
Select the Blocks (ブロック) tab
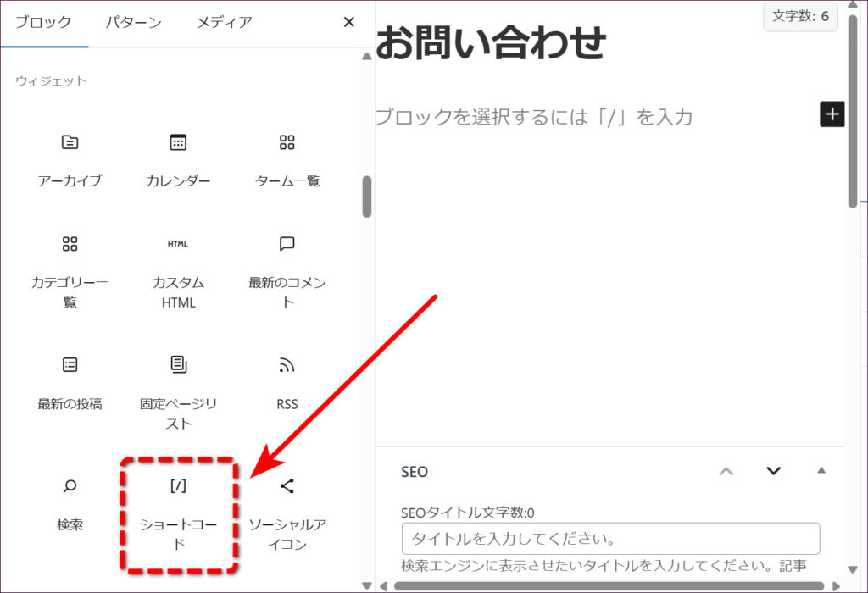pyautogui.click(x=42, y=23)
